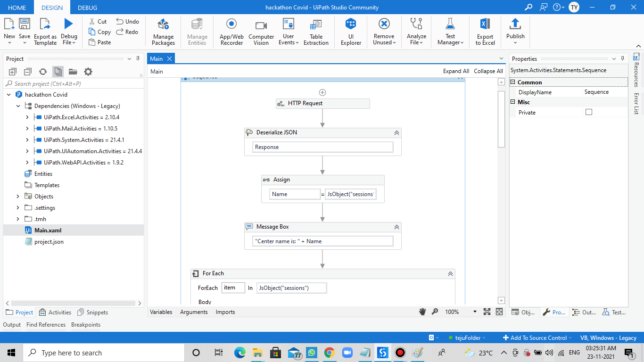Collapse the Common properties section
The image size is (644, 362).
pos(513,82)
